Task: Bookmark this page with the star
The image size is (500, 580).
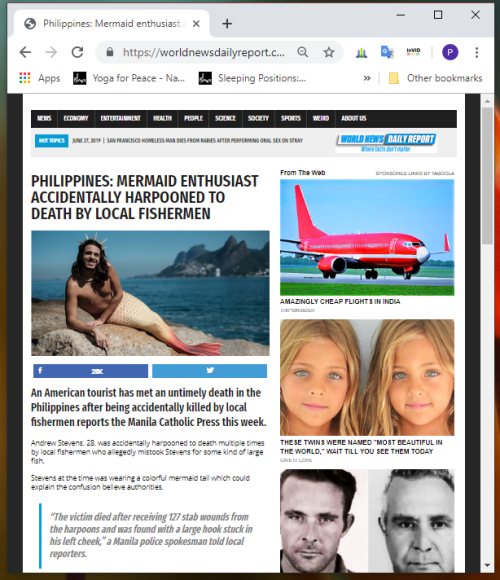Action: point(329,52)
